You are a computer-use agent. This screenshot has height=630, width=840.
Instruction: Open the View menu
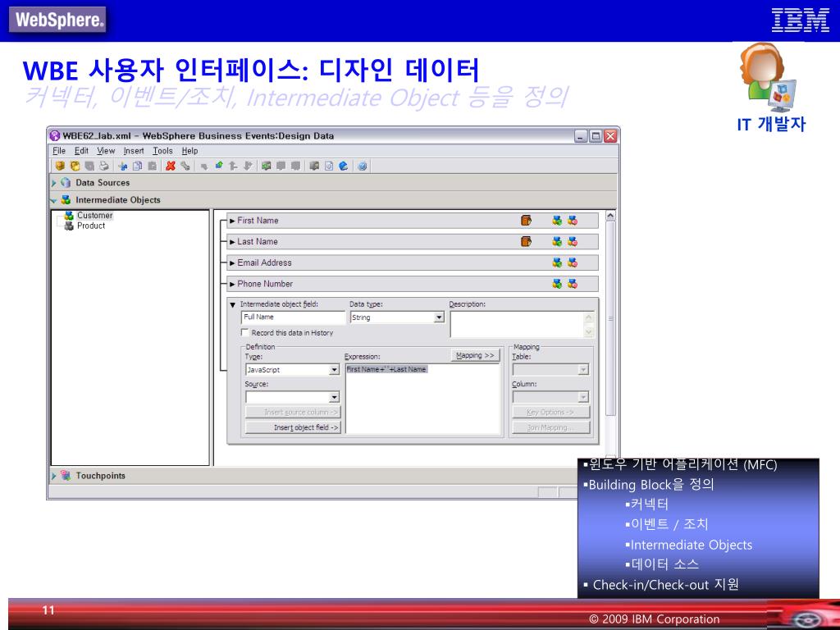click(x=106, y=151)
